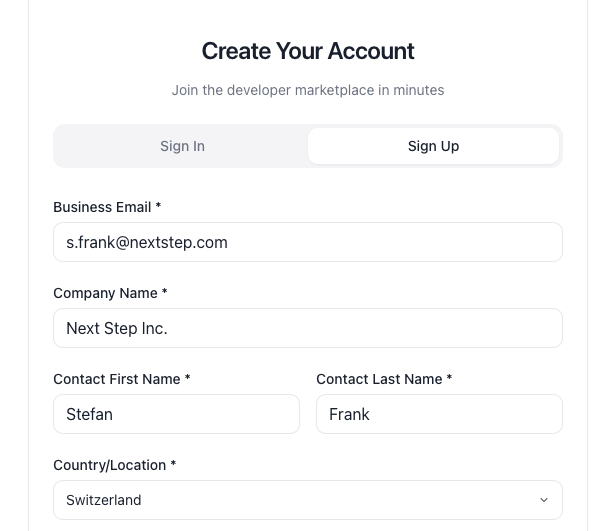Screen dimensions: 614x531
Task: Click the Contact First Name field
Action: tap(176, 414)
